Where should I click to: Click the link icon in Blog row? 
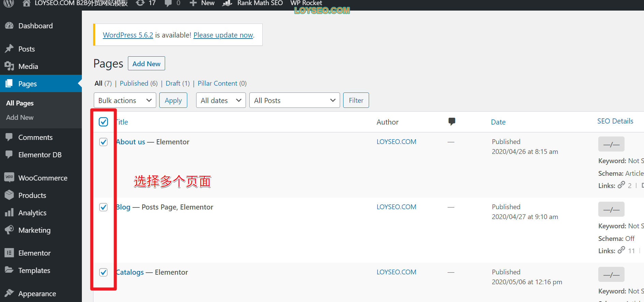tap(621, 250)
